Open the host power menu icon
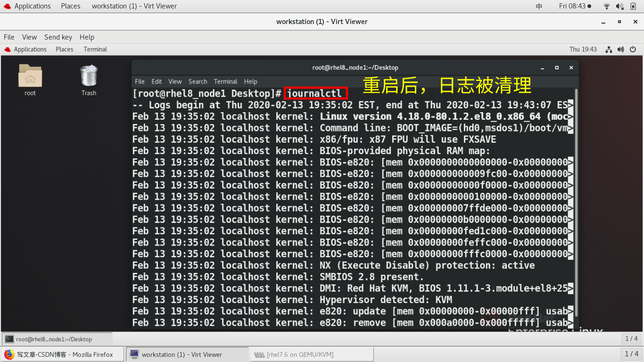644x362 pixels. 634,6
